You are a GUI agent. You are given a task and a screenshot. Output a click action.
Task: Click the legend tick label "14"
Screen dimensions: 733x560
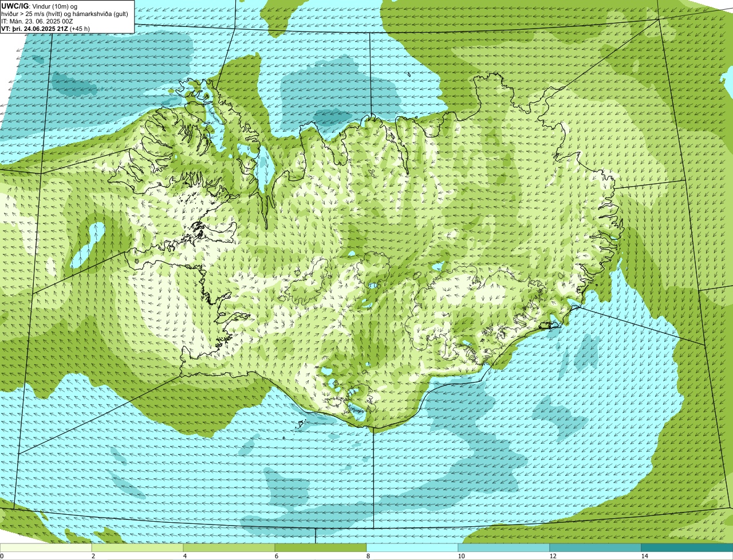[644, 556]
